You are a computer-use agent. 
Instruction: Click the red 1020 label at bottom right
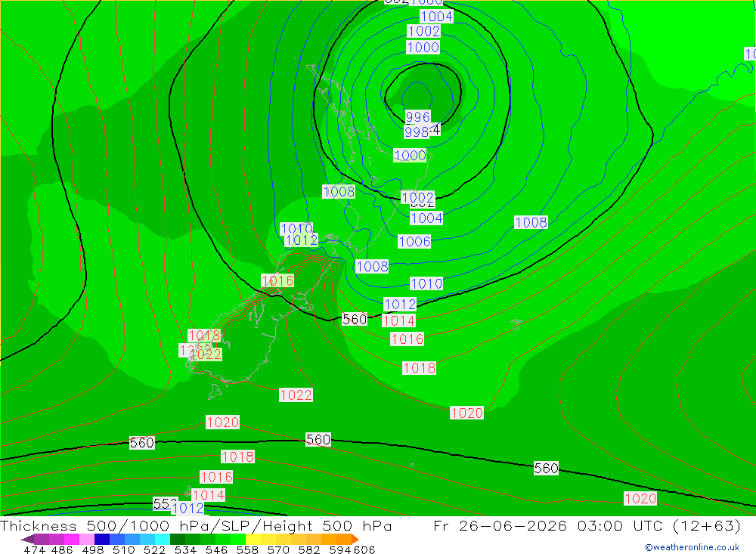click(640, 498)
